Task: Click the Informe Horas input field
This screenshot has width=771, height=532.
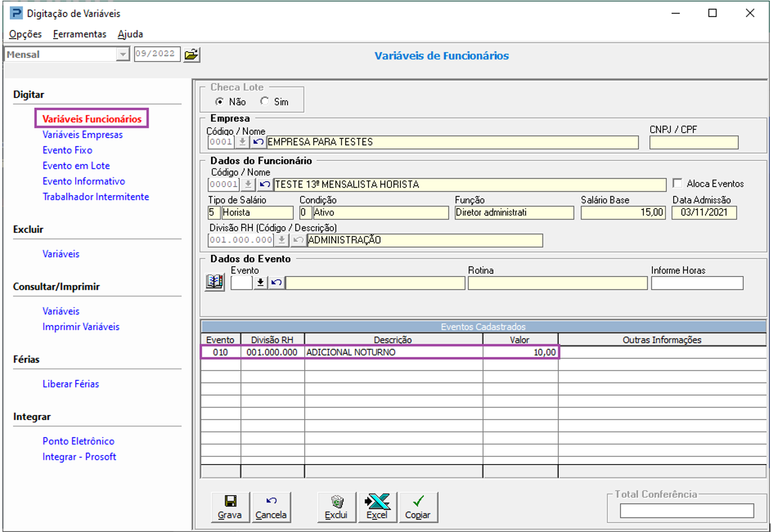Action: (697, 283)
